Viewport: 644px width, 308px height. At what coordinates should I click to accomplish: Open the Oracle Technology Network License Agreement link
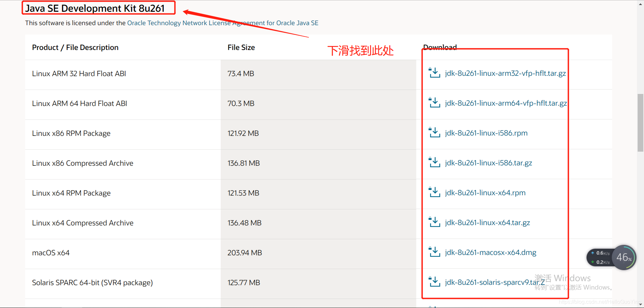click(x=223, y=23)
